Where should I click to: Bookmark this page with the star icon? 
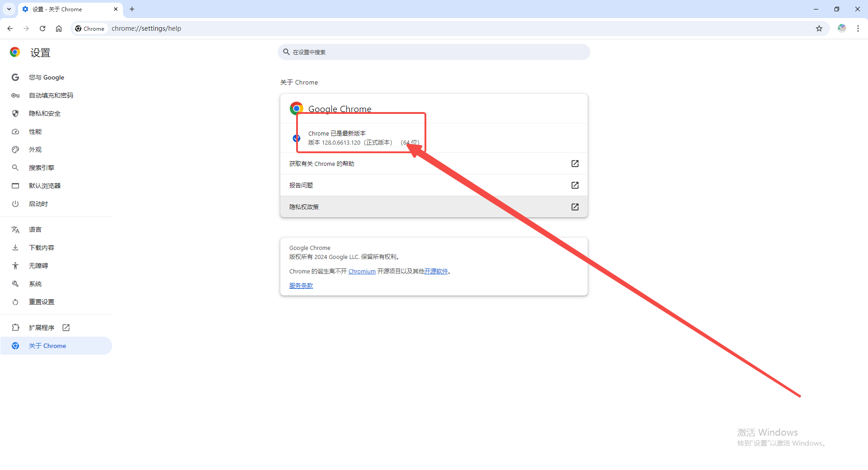click(x=819, y=28)
